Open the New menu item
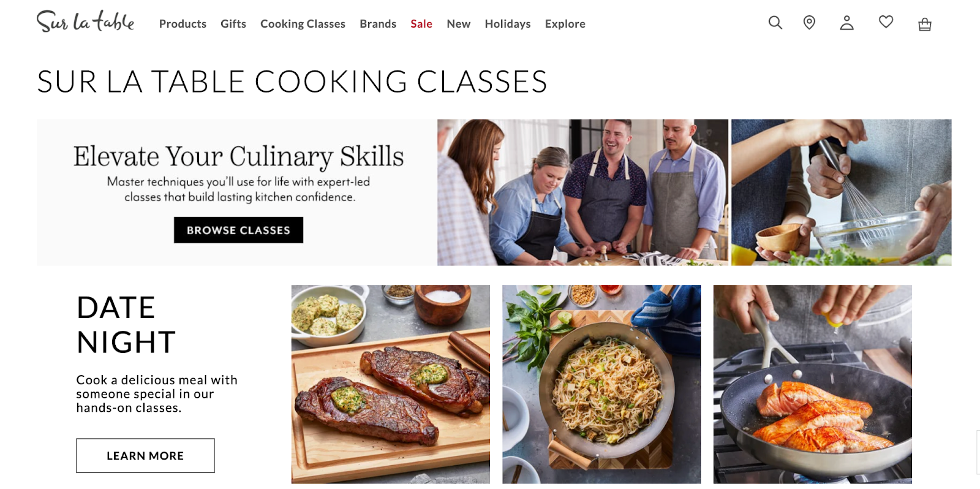 tap(458, 24)
